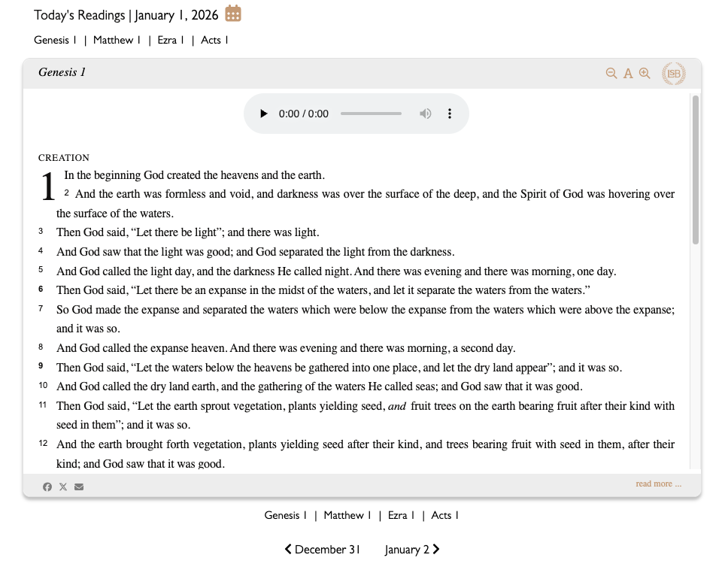Toggle playback with the play button
The height and width of the screenshot is (570, 728).
coord(263,113)
